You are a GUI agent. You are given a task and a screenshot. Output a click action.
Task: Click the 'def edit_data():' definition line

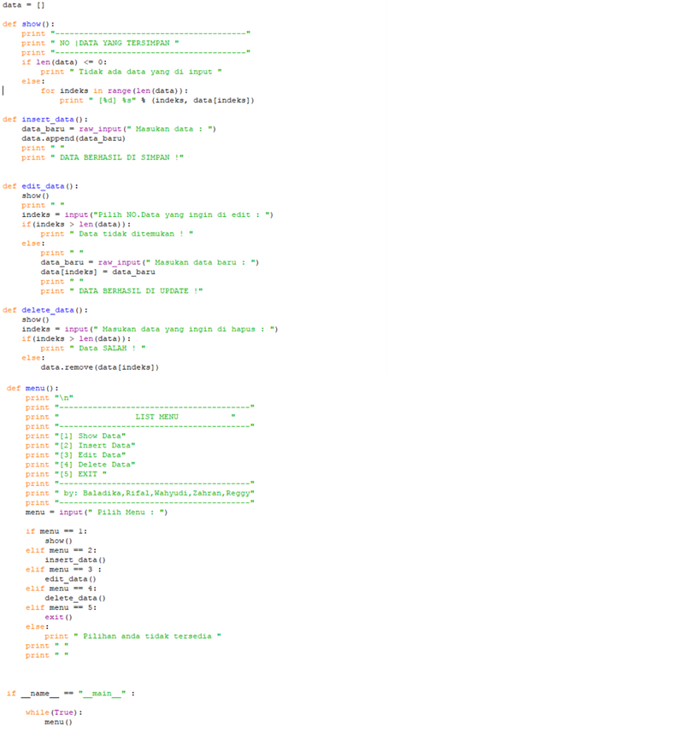click(x=40, y=186)
